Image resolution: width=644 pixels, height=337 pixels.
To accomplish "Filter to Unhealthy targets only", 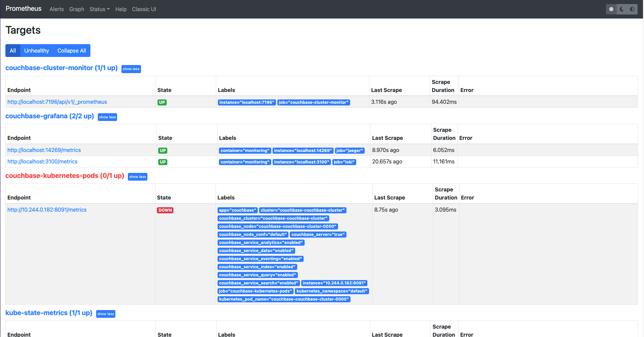I will tap(36, 51).
